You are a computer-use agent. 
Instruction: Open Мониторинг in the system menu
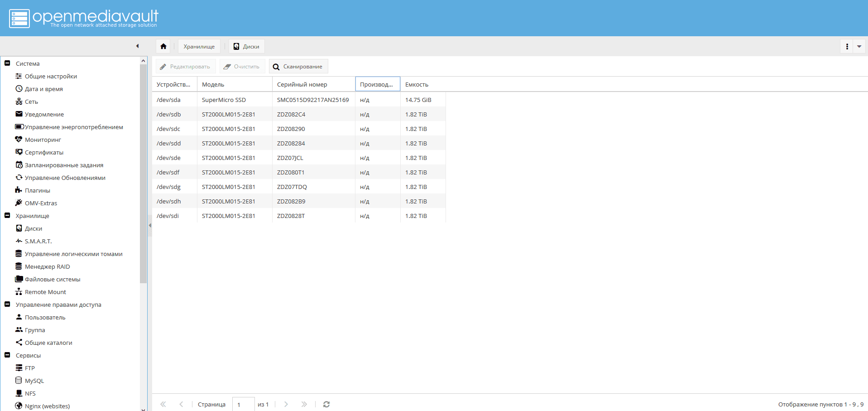coord(43,140)
